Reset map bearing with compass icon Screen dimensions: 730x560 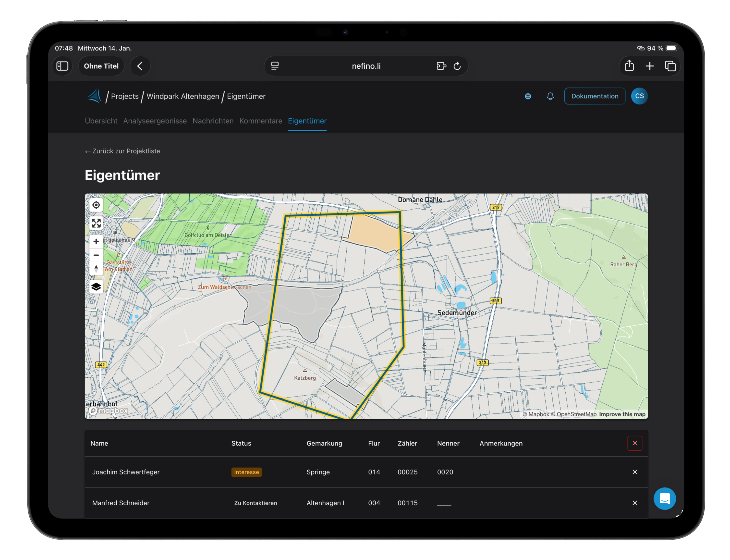96,269
